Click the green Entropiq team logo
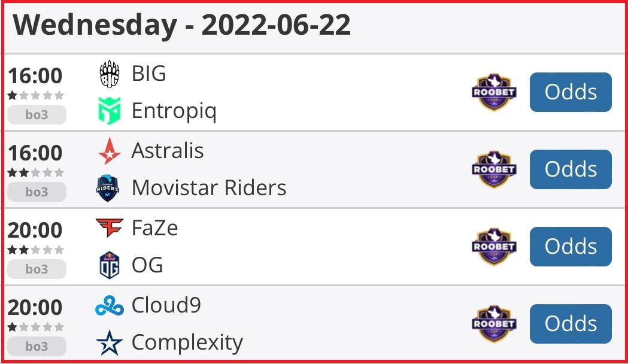This screenshot has height=364, width=628. tap(109, 111)
